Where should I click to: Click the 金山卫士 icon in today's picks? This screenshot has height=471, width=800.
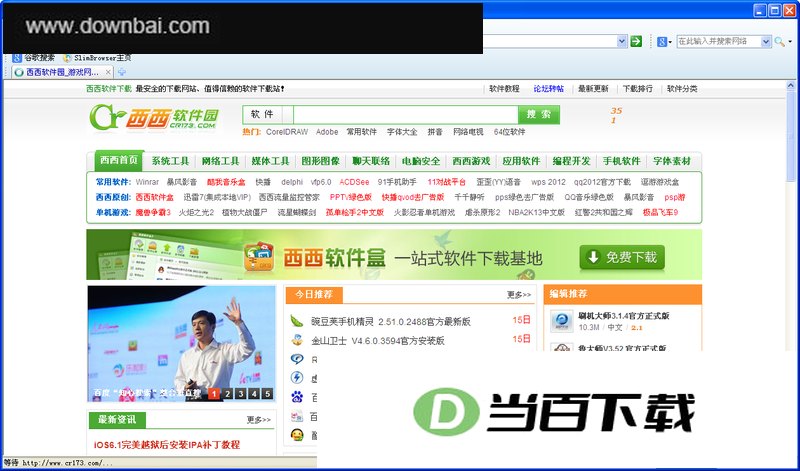[x=297, y=340]
